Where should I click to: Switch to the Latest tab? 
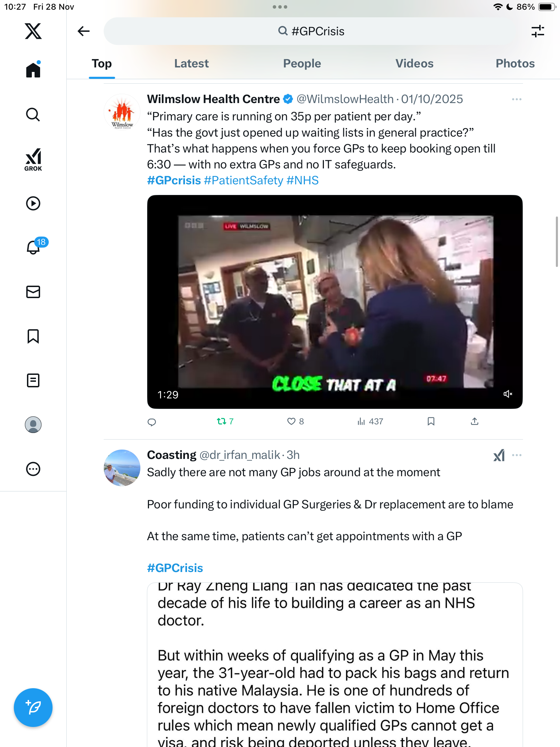191,64
